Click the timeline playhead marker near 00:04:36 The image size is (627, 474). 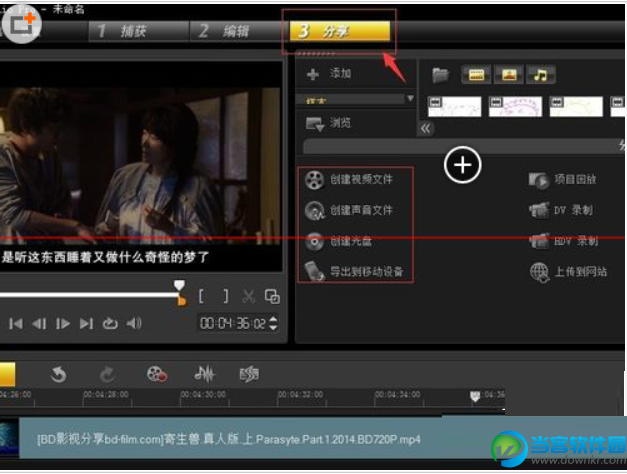coord(475,396)
